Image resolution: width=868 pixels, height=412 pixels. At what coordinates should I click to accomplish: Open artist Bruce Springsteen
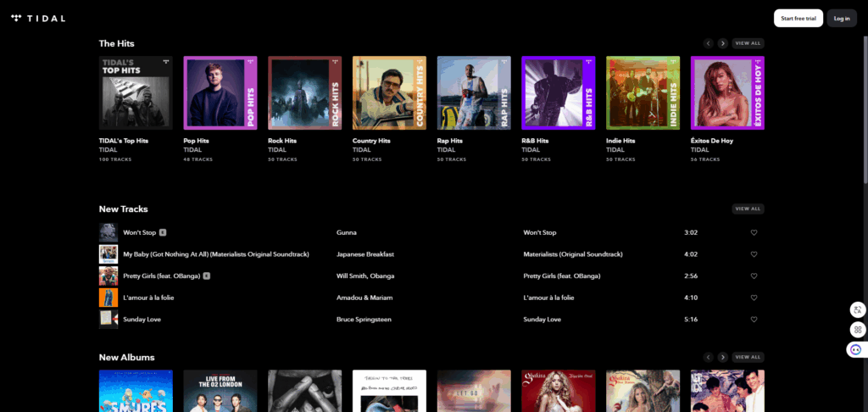(x=364, y=319)
